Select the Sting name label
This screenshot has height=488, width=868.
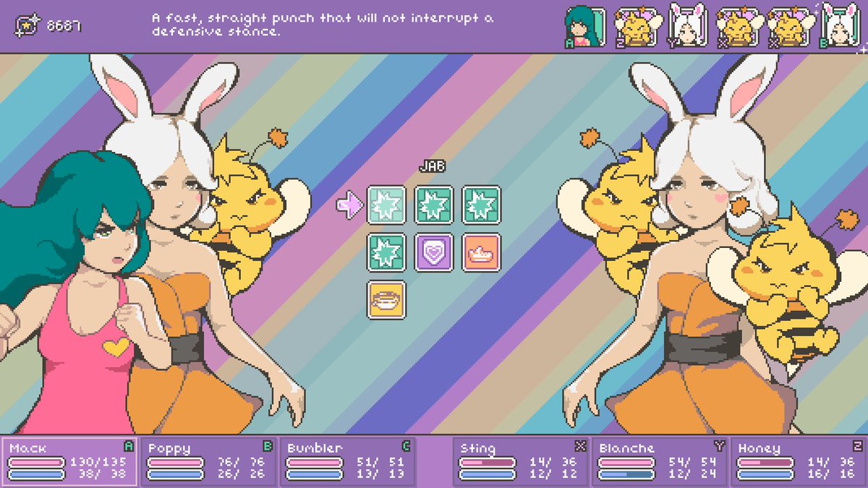coord(477,449)
